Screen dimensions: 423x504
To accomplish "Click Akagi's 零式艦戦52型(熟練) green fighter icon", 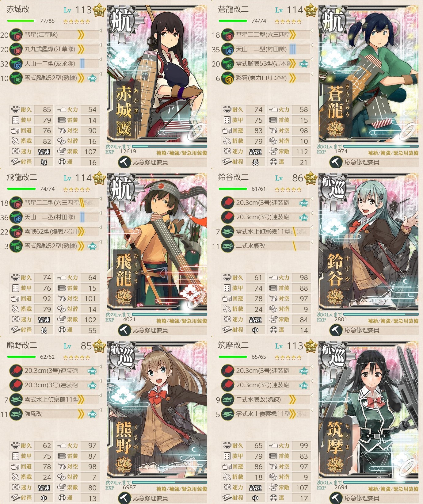I will click(16, 78).
